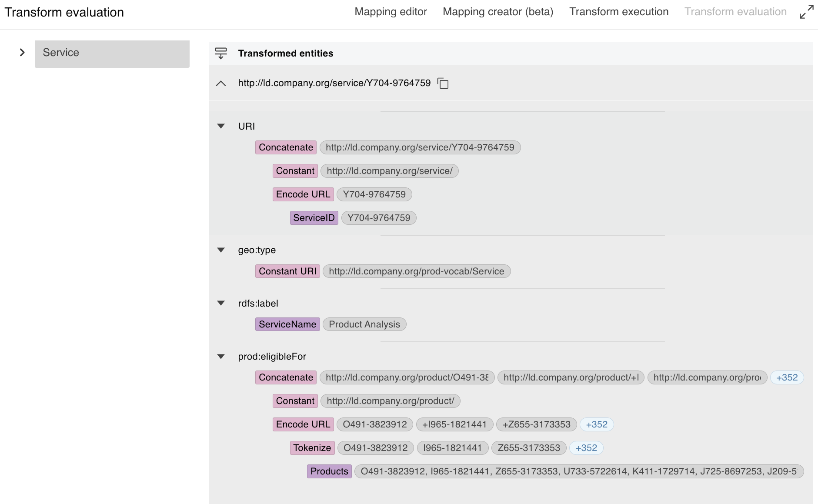
Task: Click the ServiceName source path tag
Action: (287, 324)
